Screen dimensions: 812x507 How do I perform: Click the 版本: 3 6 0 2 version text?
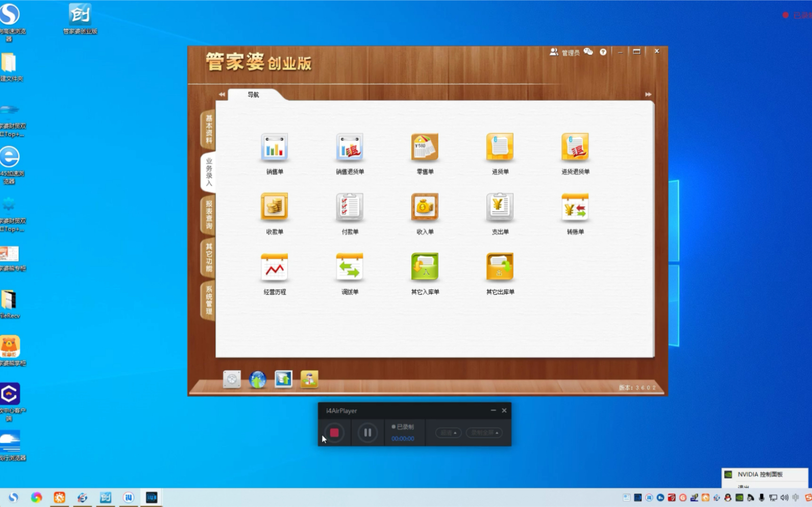point(637,388)
